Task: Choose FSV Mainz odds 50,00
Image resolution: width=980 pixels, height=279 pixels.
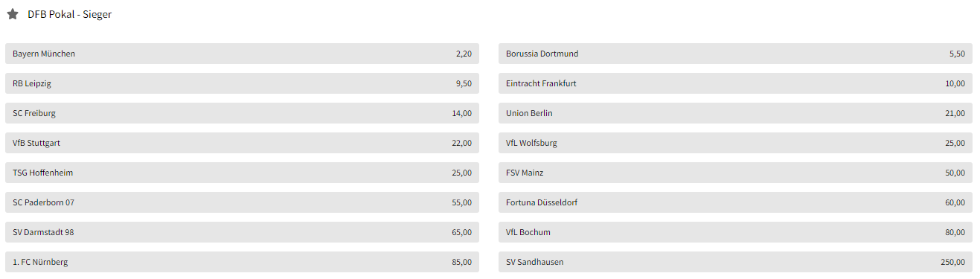Action: [735, 173]
